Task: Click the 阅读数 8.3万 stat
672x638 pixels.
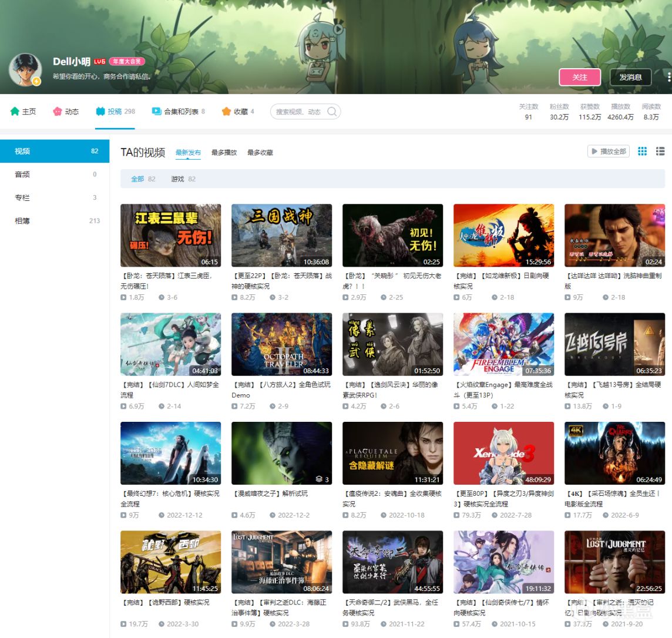Action: pyautogui.click(x=651, y=112)
